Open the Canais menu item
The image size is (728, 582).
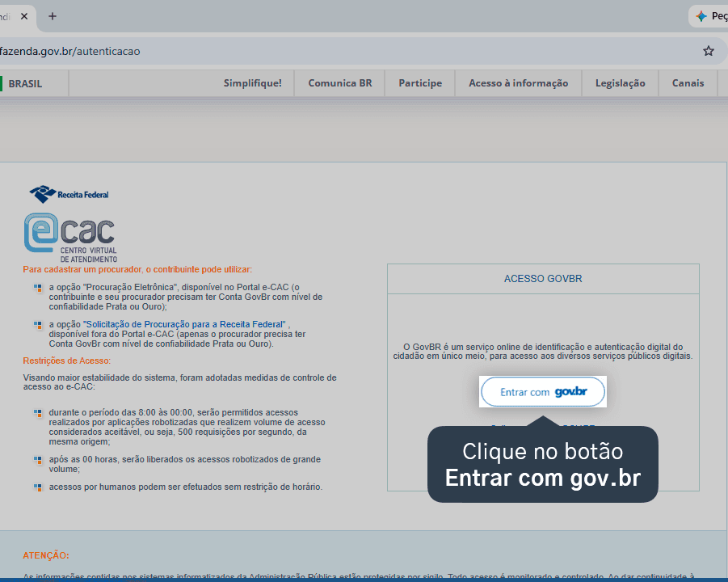688,83
